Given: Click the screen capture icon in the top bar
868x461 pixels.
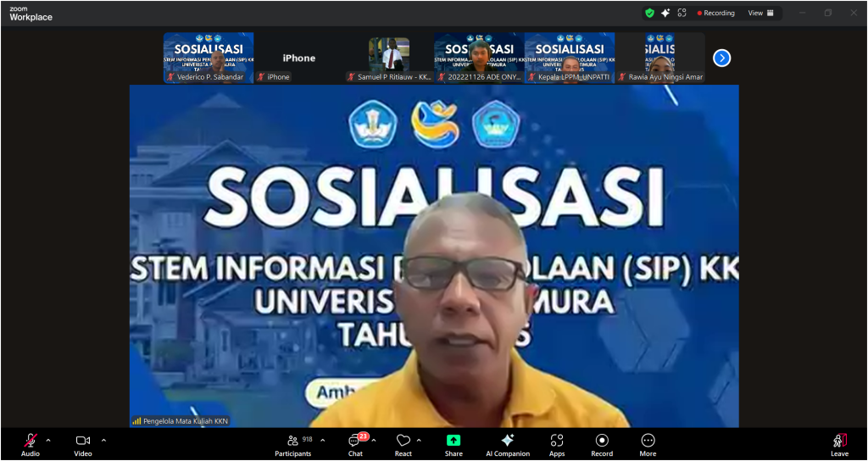Looking at the screenshot, I should (682, 13).
